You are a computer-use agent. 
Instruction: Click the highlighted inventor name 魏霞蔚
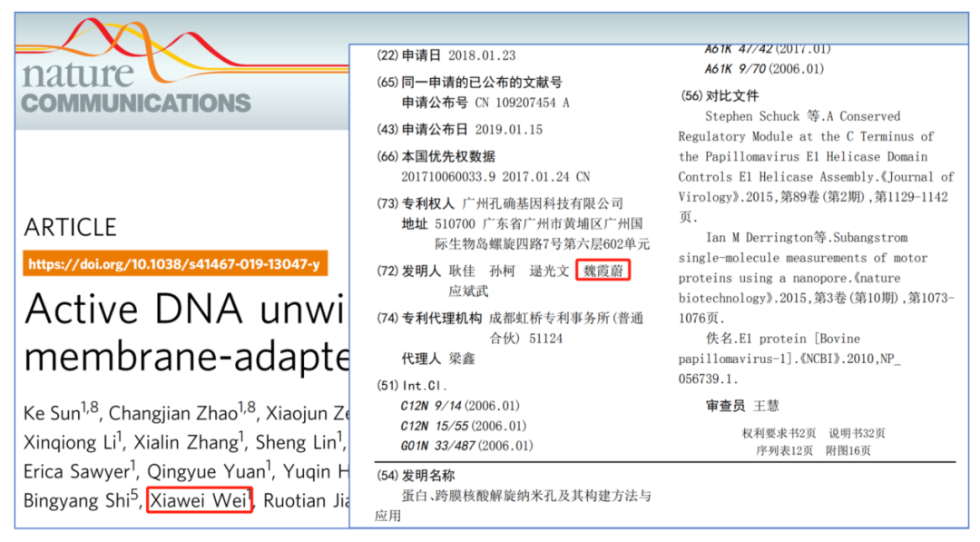click(x=603, y=271)
